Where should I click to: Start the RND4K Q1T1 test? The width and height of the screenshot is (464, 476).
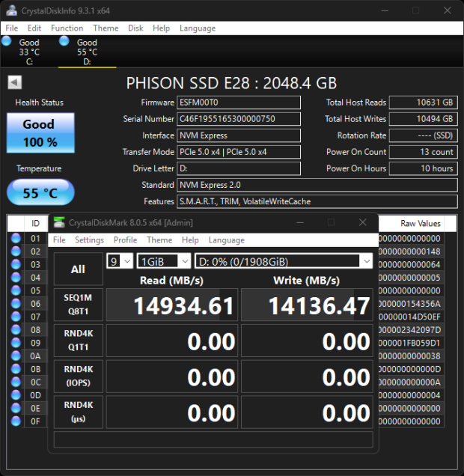pyautogui.click(x=79, y=341)
